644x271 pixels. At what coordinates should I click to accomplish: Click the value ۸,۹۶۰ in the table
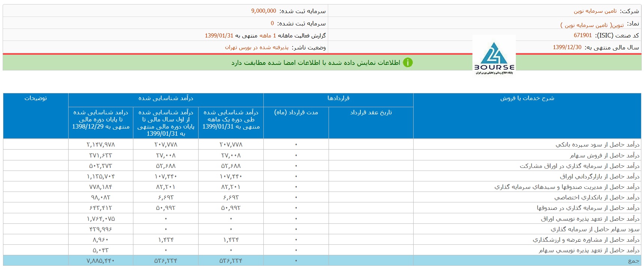(x=101, y=240)
